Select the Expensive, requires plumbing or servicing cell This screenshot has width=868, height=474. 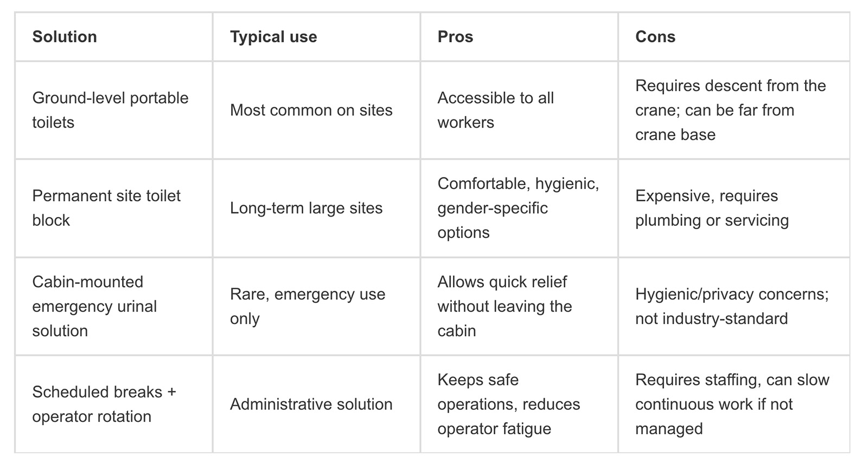(x=712, y=208)
